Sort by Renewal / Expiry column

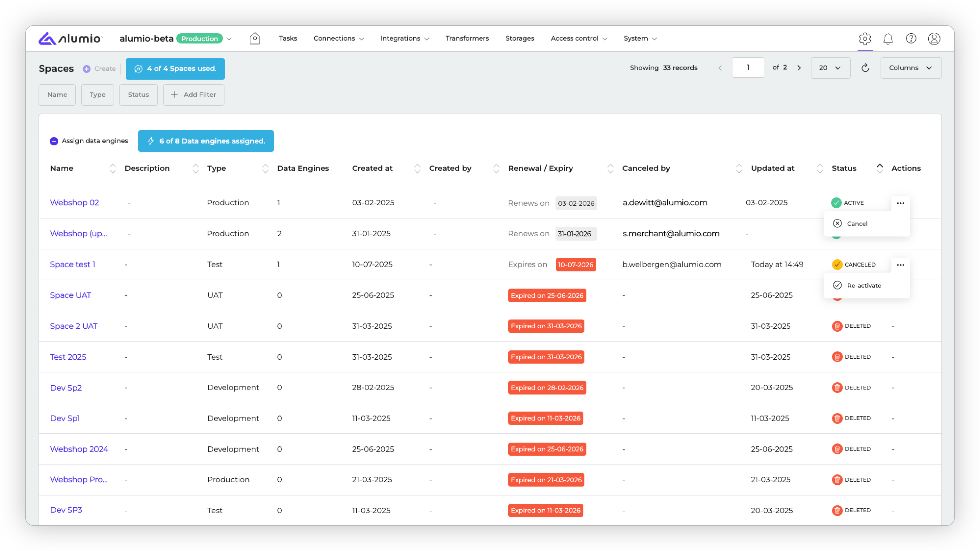(610, 168)
